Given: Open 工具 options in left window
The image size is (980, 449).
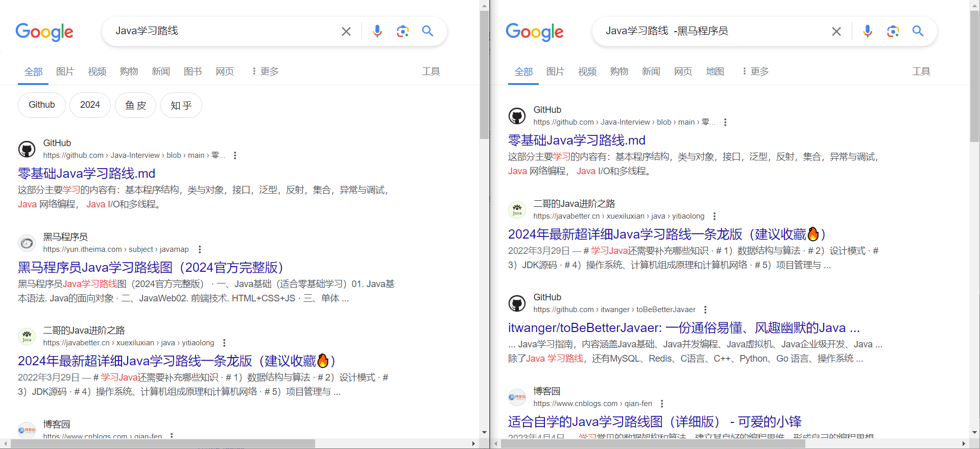Looking at the screenshot, I should (x=431, y=72).
